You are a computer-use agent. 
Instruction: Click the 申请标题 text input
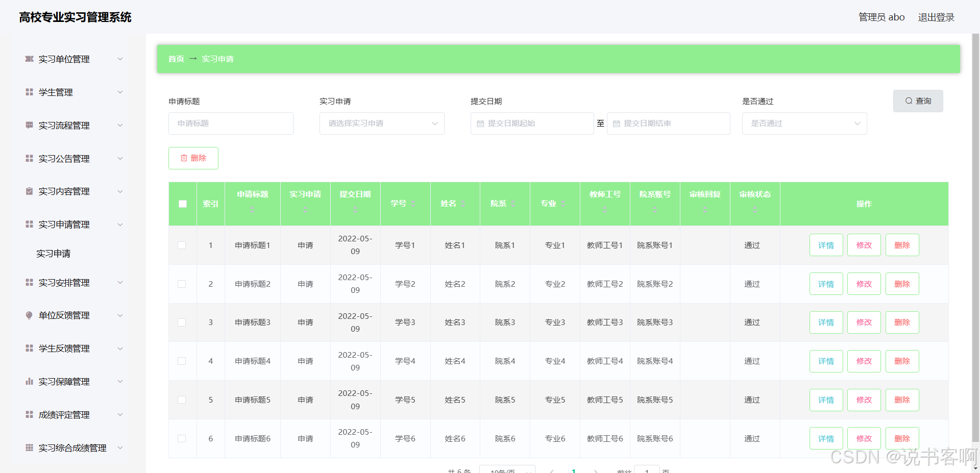point(231,123)
